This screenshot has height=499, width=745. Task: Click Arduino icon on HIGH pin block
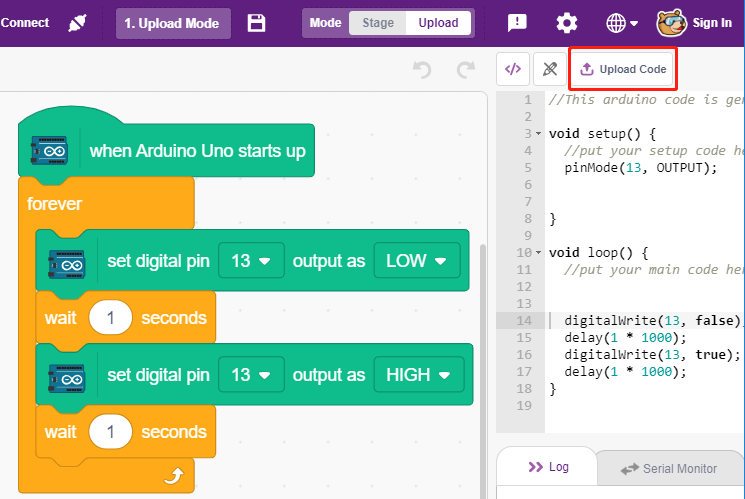(67, 378)
